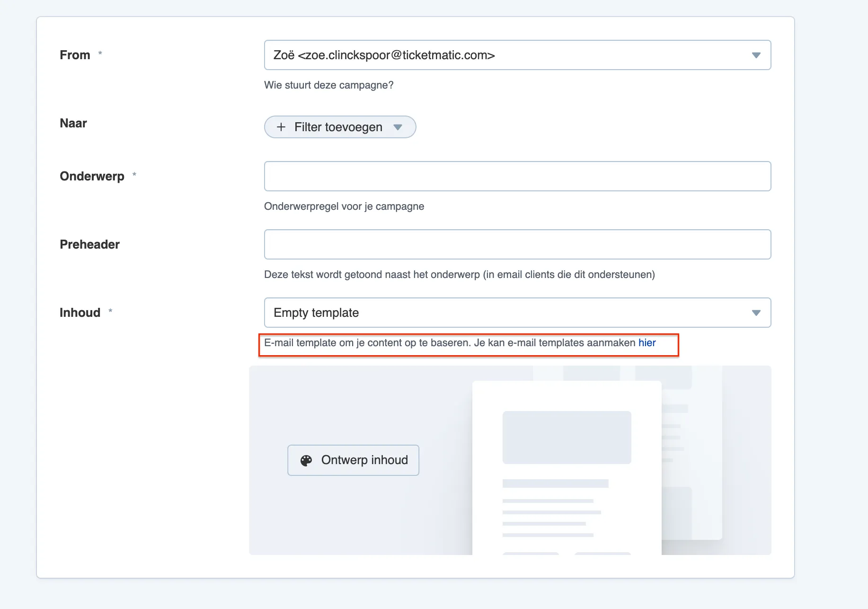Viewport: 868px width, 609px height.
Task: Open the From sender dropdown
Action: [517, 55]
